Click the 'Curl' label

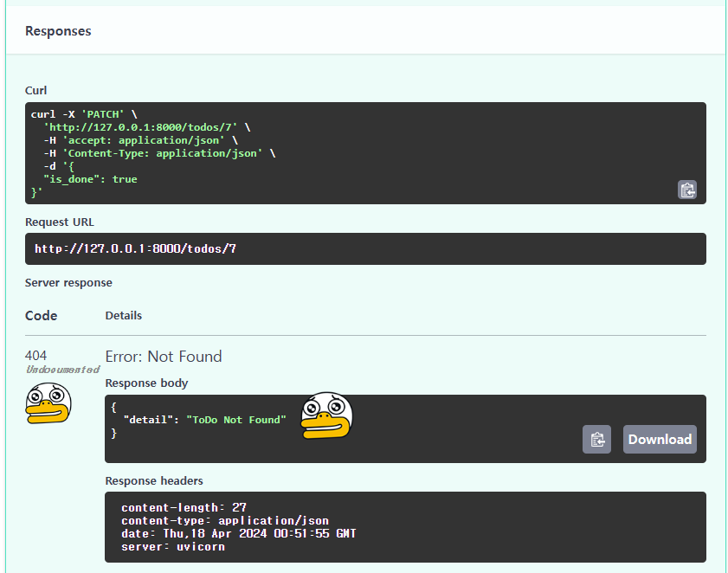[35, 91]
